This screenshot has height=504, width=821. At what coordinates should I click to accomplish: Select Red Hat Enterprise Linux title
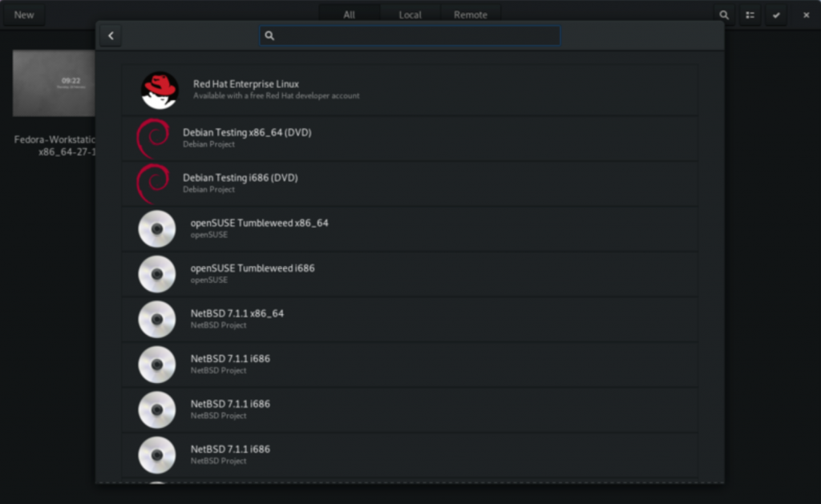(x=246, y=84)
